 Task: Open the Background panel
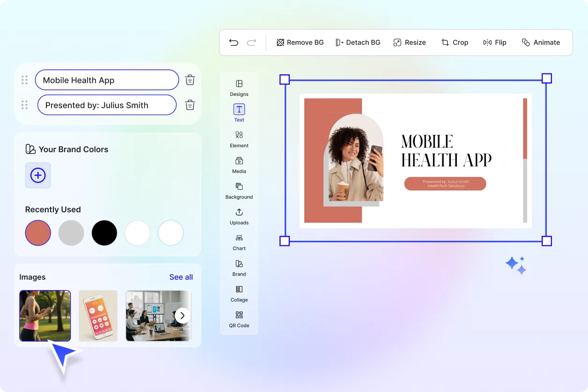pos(239,190)
